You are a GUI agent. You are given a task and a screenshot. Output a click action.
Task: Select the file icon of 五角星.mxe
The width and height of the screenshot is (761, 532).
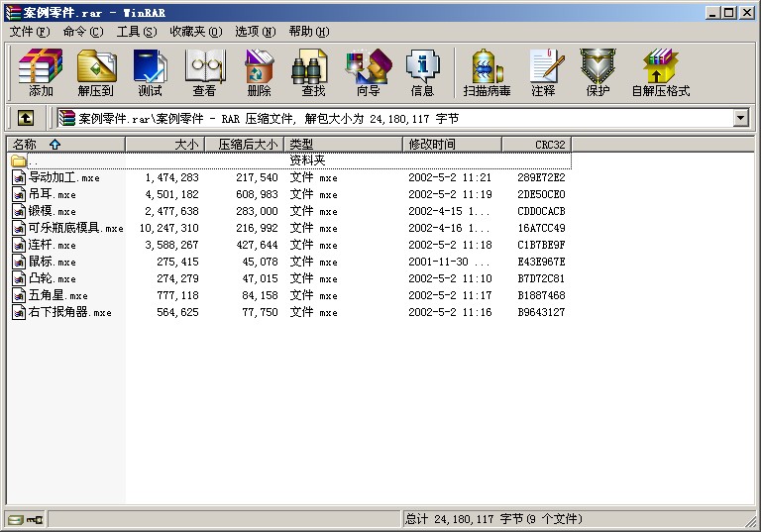point(19,295)
